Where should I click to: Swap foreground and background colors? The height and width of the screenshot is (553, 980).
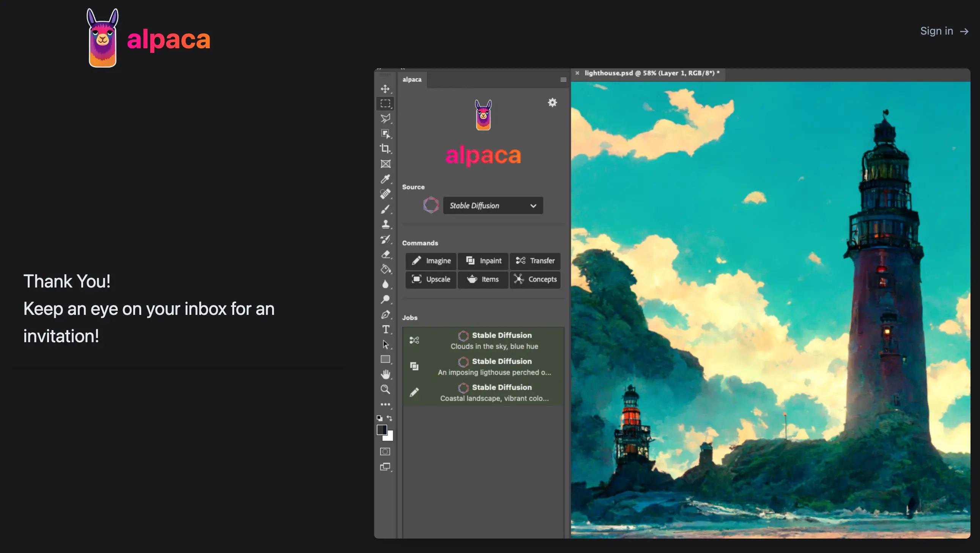[389, 418]
